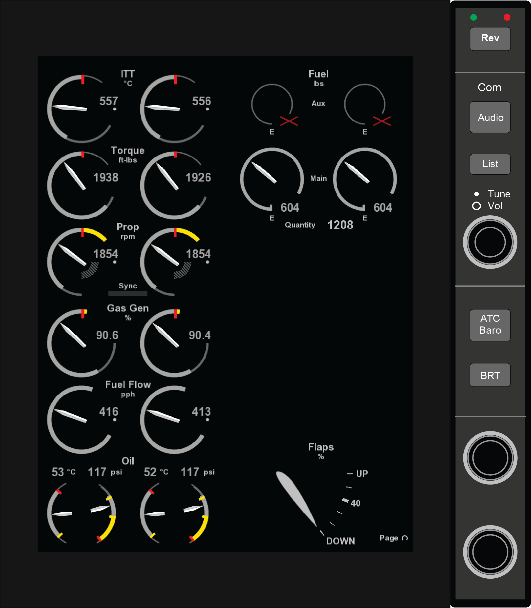Screen dimensions: 531x608
Task: Click the right Aux fuel gauge
Action: click(x=366, y=105)
